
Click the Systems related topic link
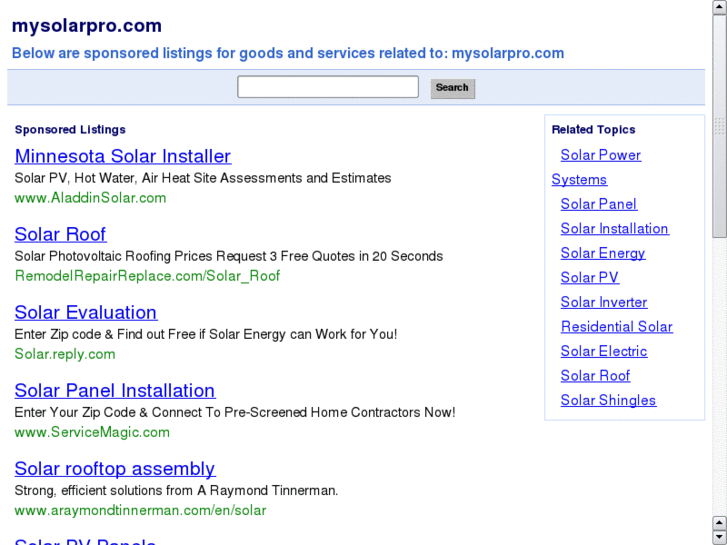click(x=579, y=180)
